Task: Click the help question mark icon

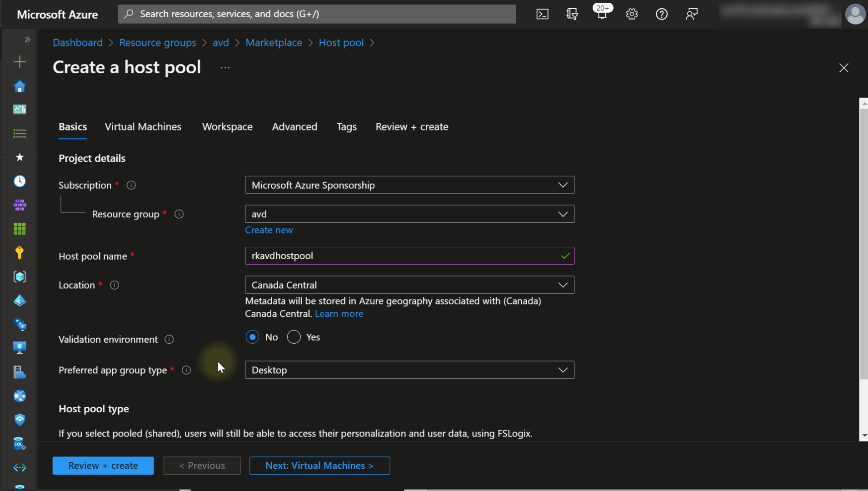Action: [662, 14]
